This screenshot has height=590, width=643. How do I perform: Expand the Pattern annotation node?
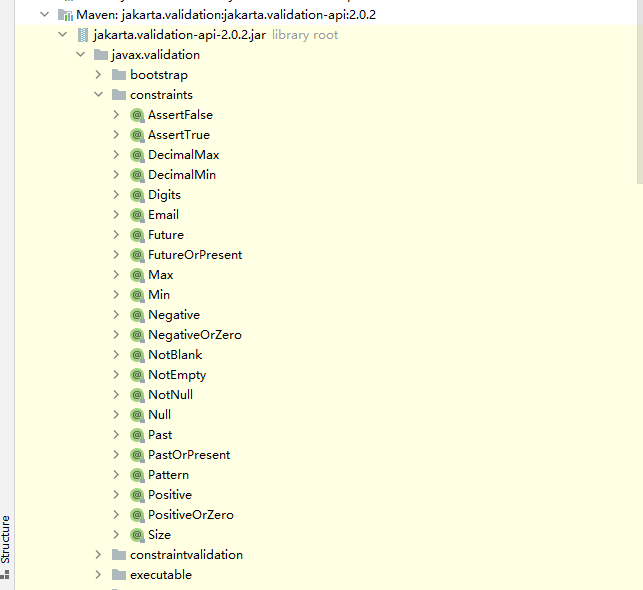pyautogui.click(x=116, y=475)
